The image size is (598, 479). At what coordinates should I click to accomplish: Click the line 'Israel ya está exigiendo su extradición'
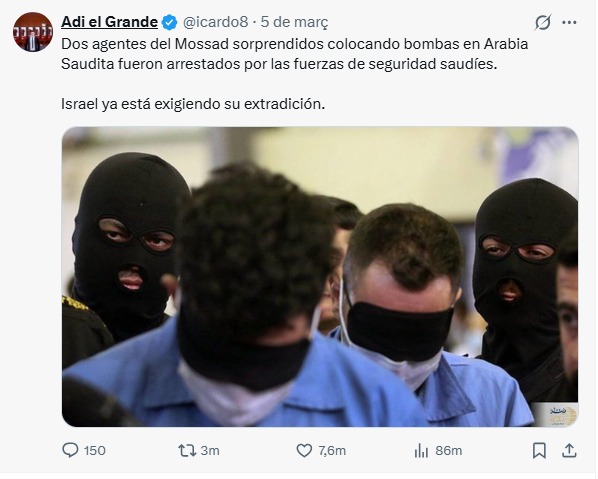193,104
